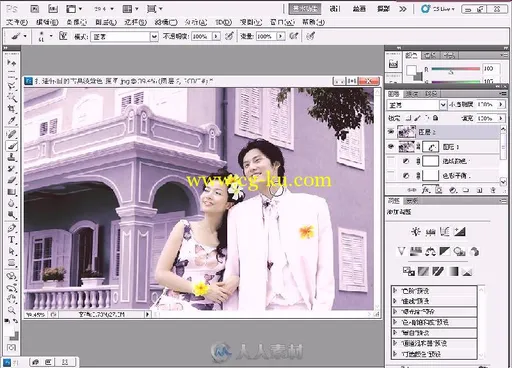The image size is (512, 368).
Task: Open the 图像(I) menu
Action: (76, 22)
